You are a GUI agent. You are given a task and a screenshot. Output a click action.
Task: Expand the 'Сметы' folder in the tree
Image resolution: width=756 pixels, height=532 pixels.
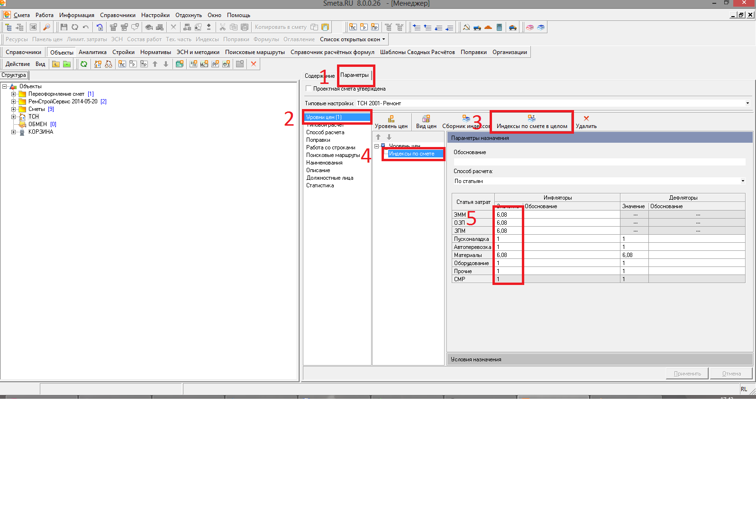coord(14,109)
